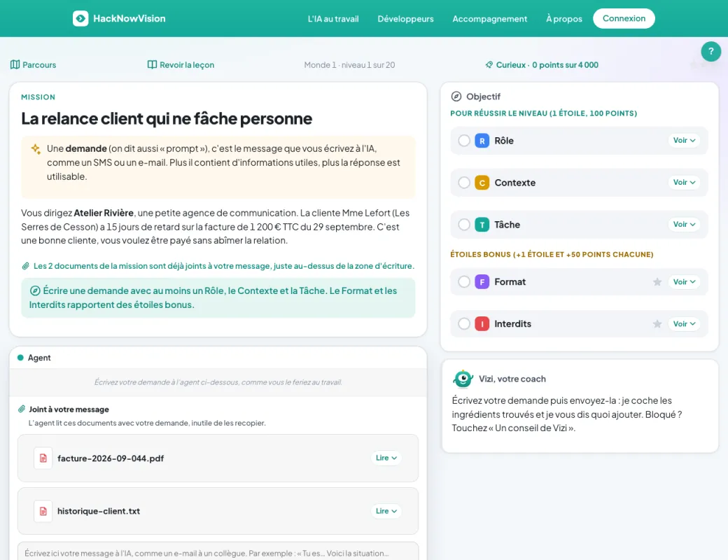
Task: Click the Curieux 0 points sur 4 000 status
Action: coord(542,65)
